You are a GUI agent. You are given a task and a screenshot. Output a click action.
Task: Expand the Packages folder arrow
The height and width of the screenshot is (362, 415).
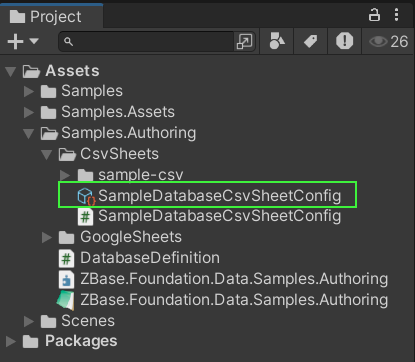(x=11, y=341)
